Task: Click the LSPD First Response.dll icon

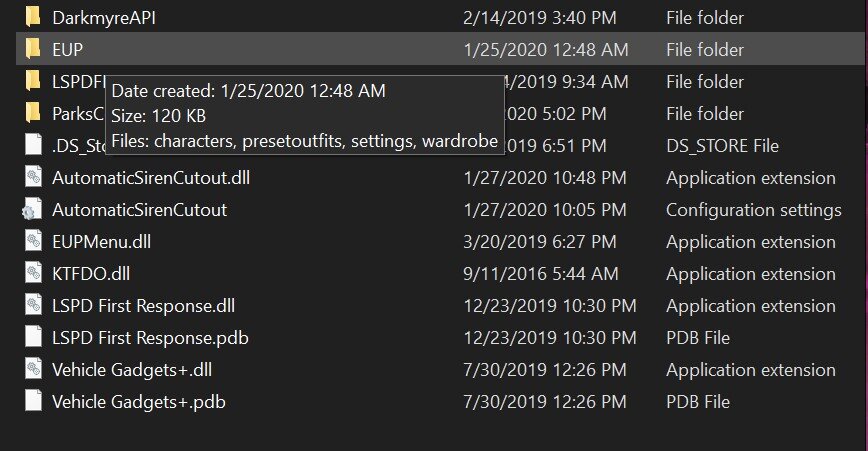Action: (33, 306)
